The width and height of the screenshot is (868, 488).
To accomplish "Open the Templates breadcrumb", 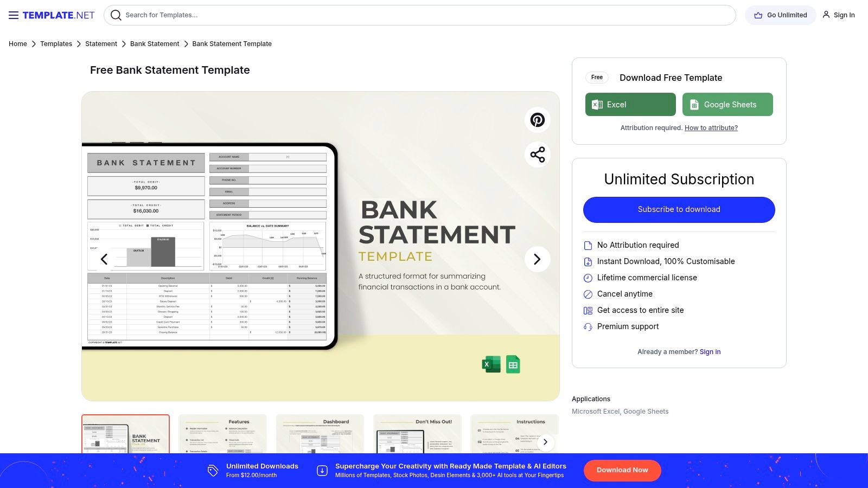I will (x=56, y=44).
